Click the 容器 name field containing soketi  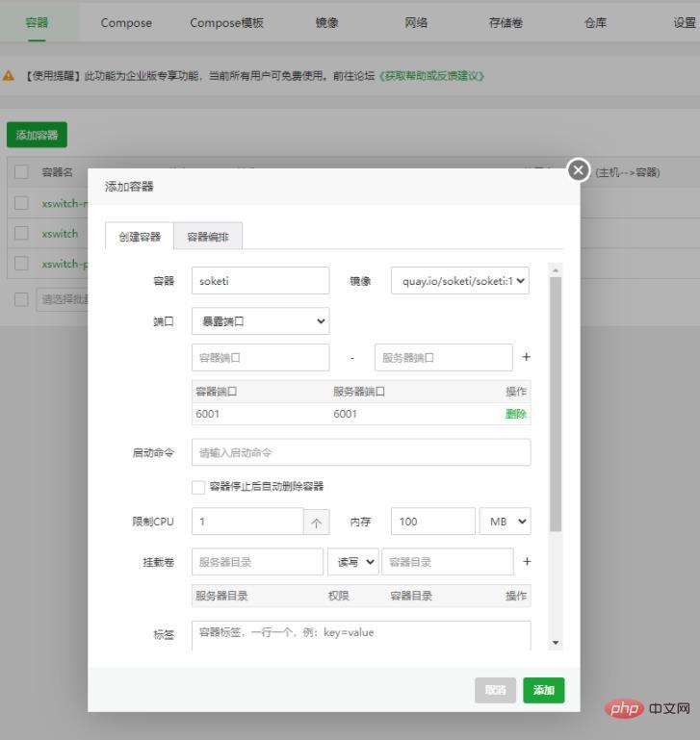point(260,281)
